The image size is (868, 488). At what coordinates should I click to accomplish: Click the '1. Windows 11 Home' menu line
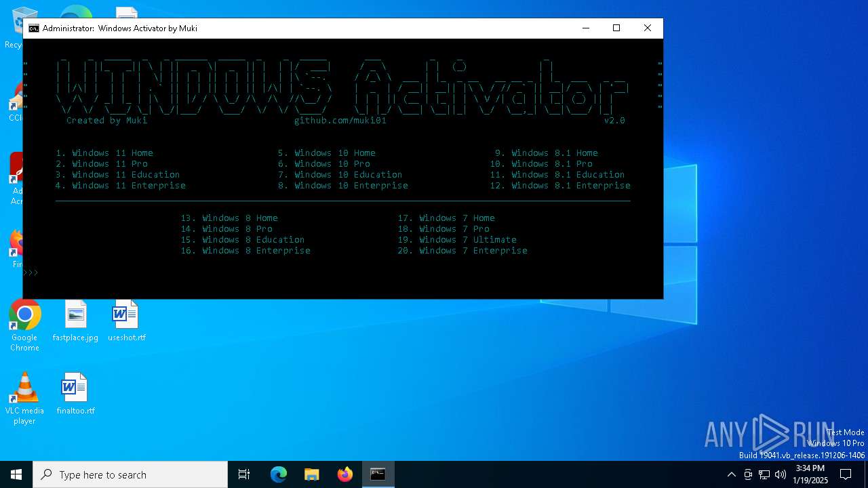[x=104, y=153]
